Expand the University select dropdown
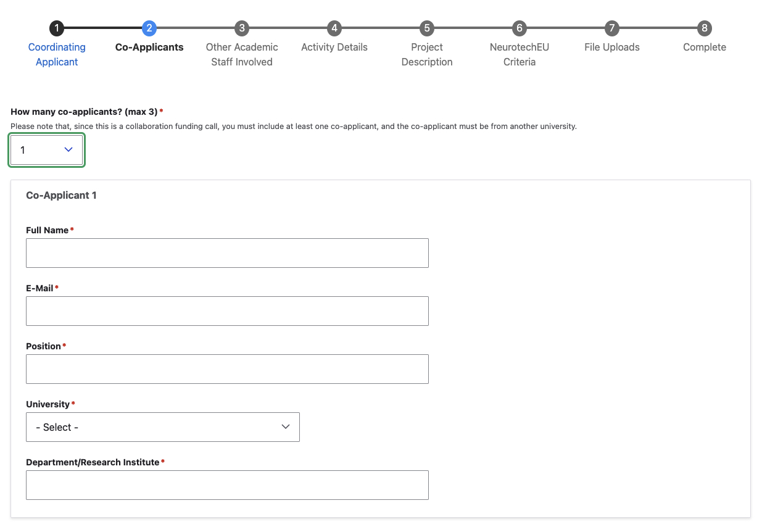762x532 pixels. click(163, 427)
